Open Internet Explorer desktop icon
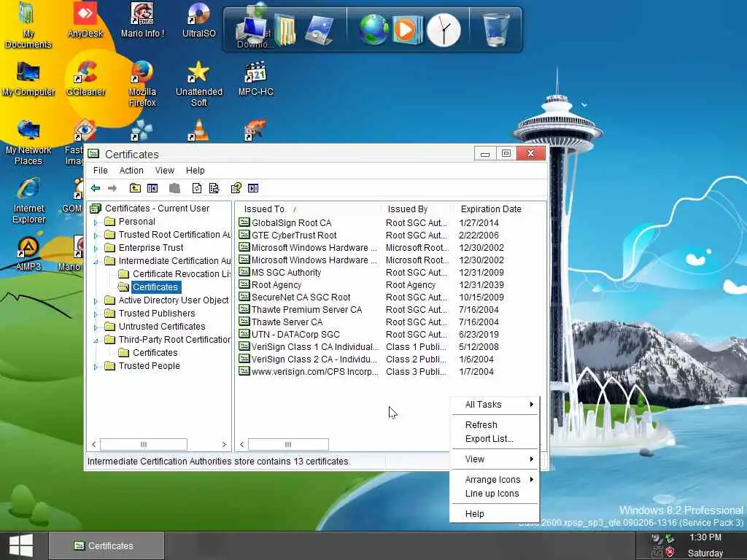Viewport: 747px width, 560px height. click(x=28, y=201)
